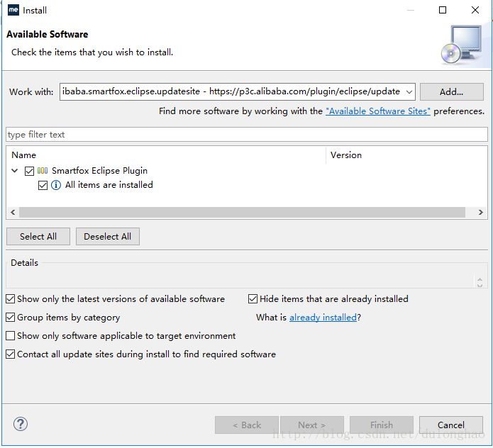Click the info icon beside All items are installed
The image size is (493, 448).
[56, 185]
